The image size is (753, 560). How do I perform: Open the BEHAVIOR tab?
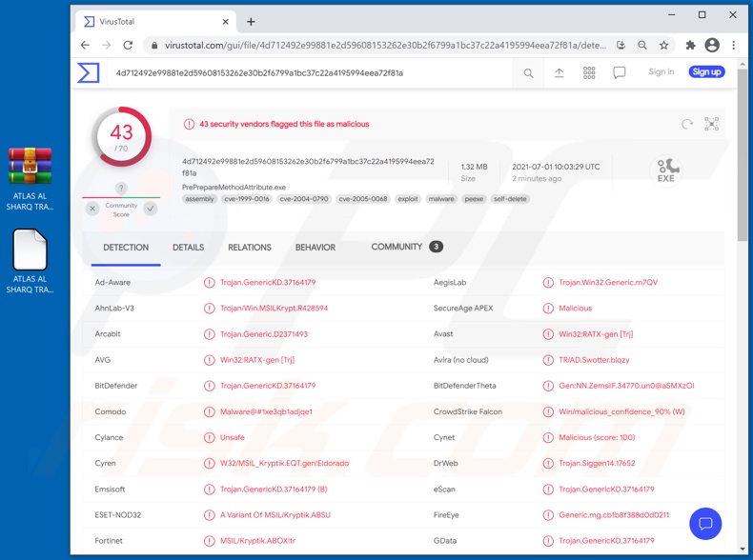315,248
